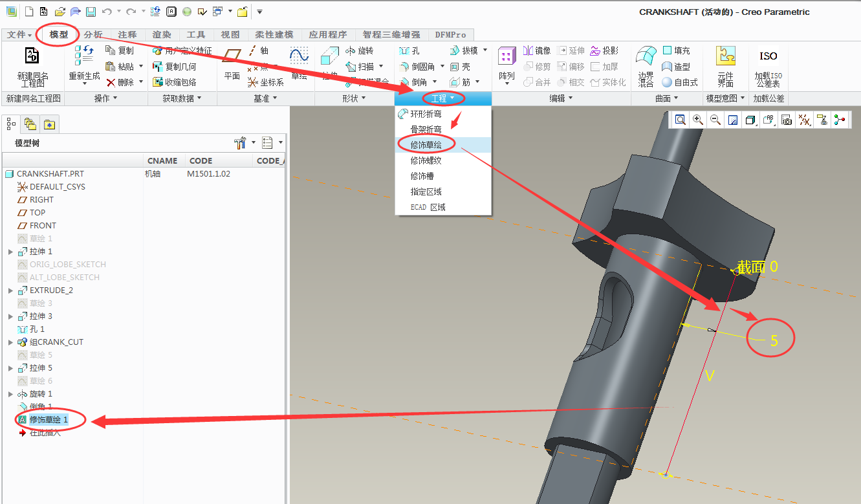Expand the 组CRANK_CUT group node
861x504 pixels.
pyautogui.click(x=10, y=342)
